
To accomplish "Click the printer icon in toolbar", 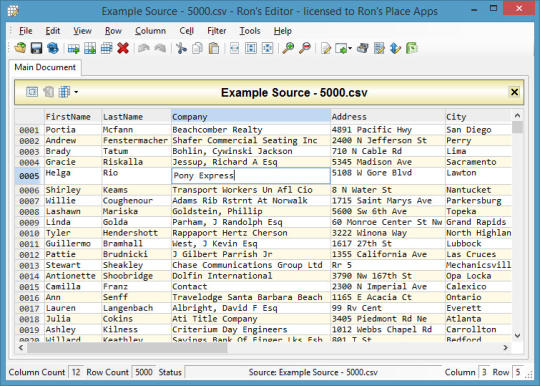I will (362, 48).
